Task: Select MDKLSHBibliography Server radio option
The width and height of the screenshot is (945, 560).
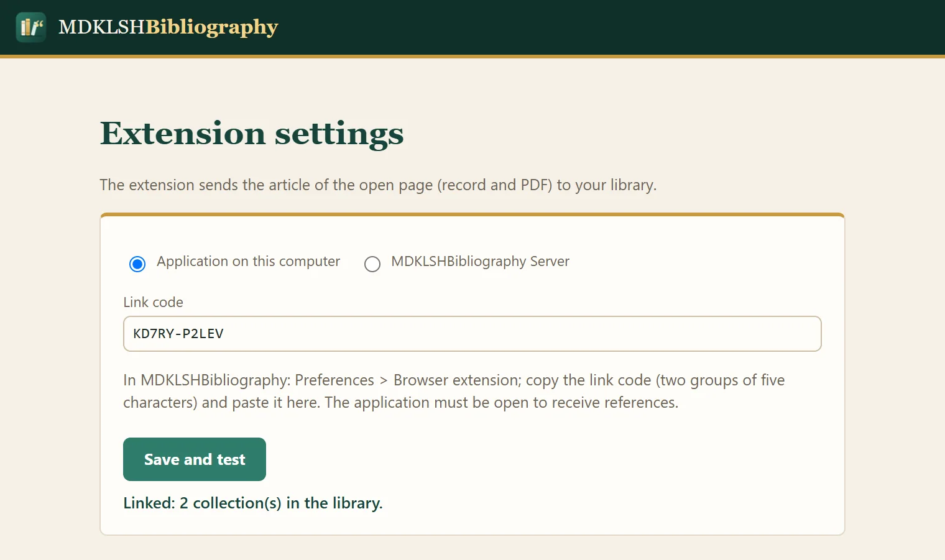Action: (372, 264)
